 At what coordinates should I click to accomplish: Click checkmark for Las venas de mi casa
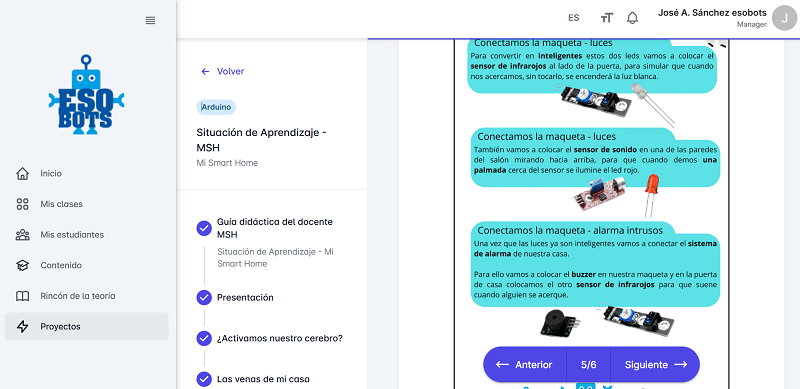(204, 379)
